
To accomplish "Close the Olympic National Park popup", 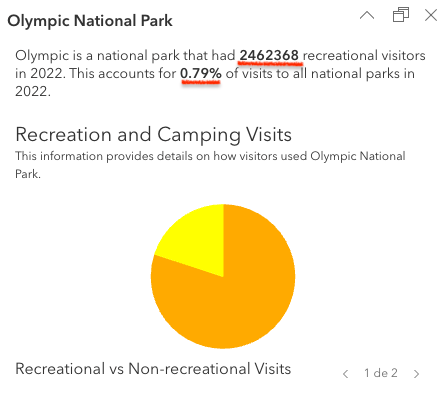I will 431,15.
